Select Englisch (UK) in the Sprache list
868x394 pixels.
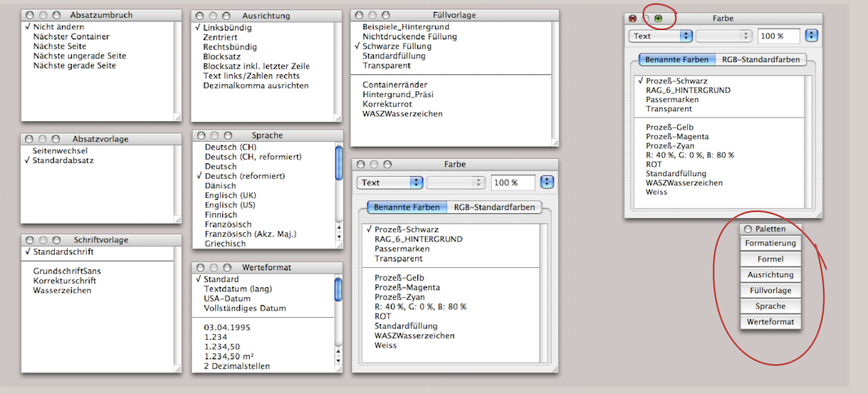pyautogui.click(x=231, y=195)
